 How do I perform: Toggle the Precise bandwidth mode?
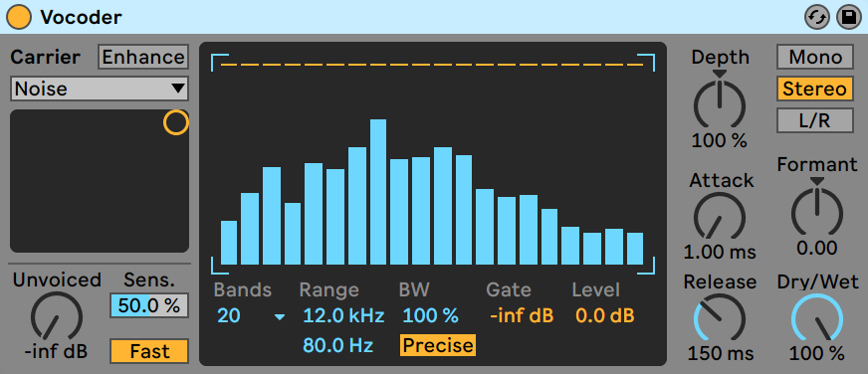437,345
